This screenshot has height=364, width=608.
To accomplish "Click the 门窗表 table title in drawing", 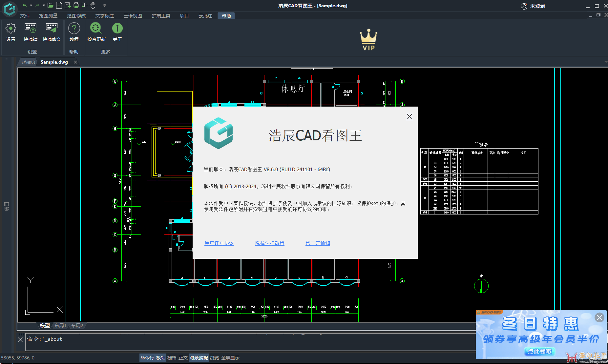I will tap(481, 144).
